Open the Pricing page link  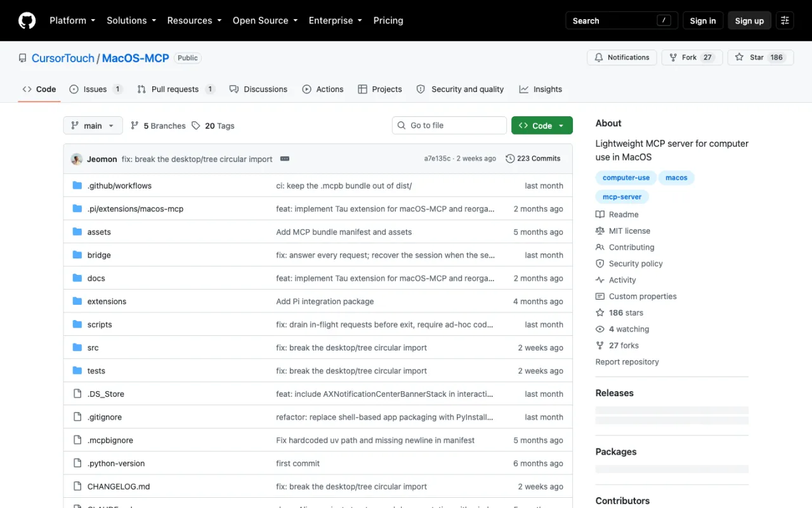[x=388, y=20]
